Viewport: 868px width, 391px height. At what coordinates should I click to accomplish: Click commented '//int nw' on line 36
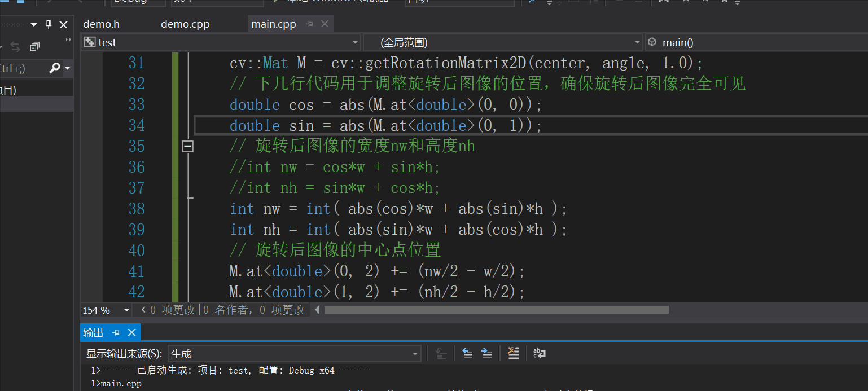point(263,168)
